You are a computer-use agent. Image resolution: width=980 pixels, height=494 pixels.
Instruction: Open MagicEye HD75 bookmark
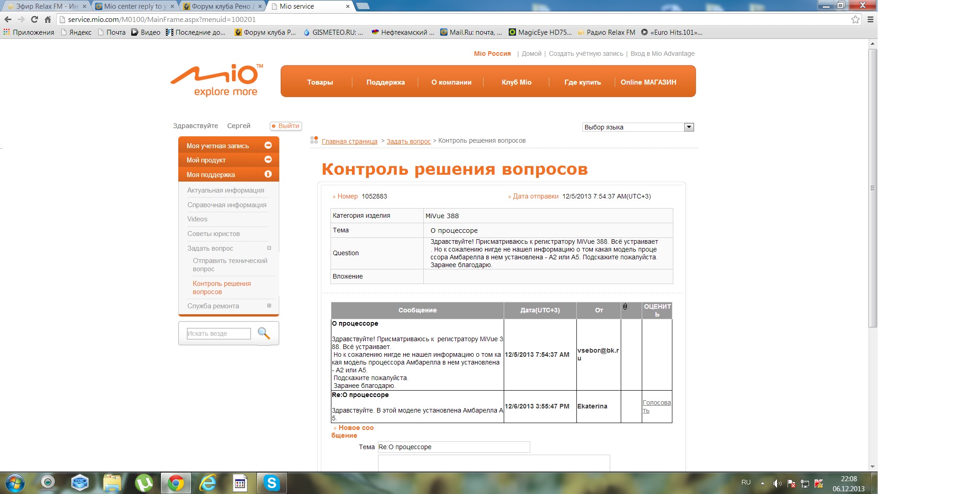(540, 32)
